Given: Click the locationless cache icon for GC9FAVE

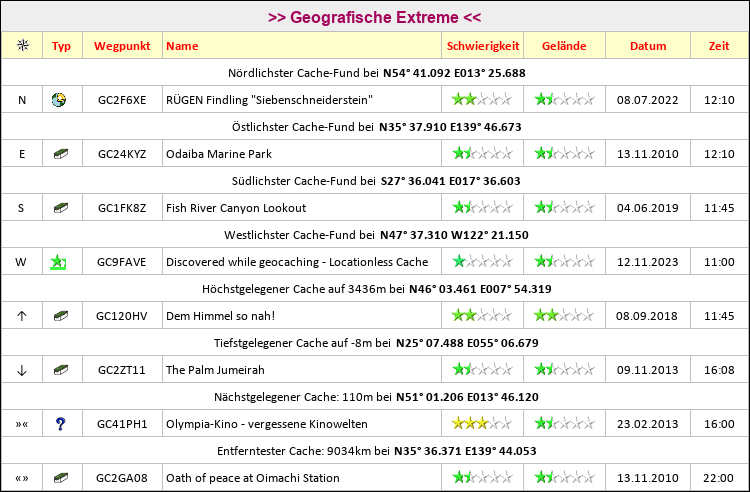Looking at the screenshot, I should 58,262.
